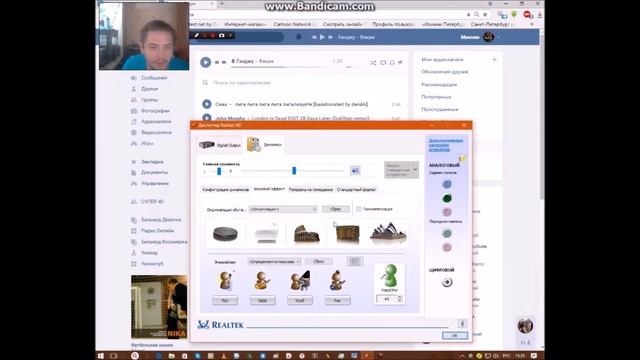Click the Лайв equalizer button

(262, 301)
